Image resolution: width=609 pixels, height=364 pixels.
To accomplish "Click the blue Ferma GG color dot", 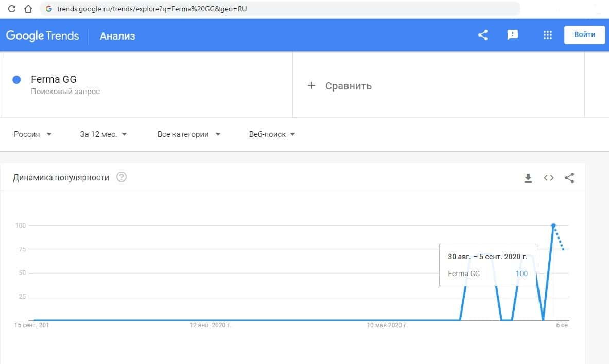I will [x=16, y=80].
